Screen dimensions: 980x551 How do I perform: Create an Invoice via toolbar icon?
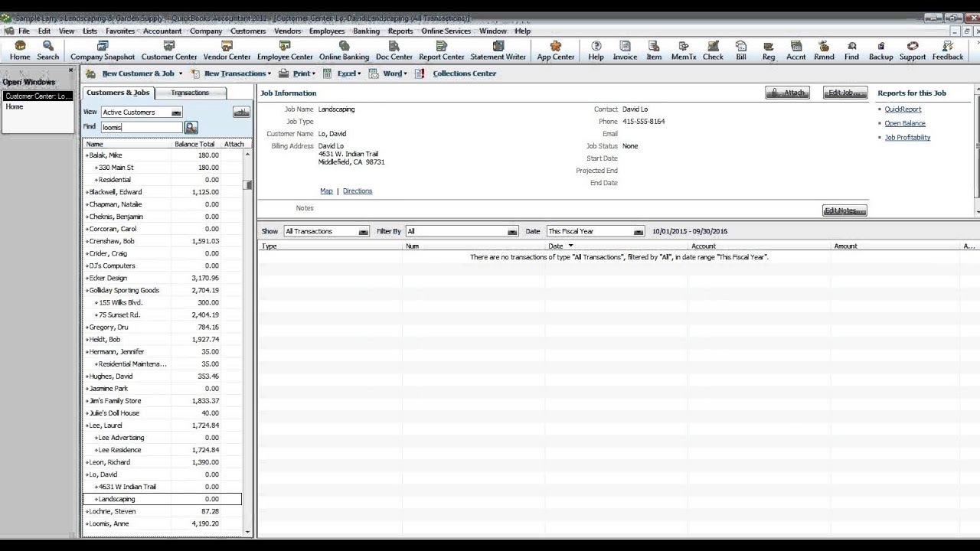click(625, 51)
